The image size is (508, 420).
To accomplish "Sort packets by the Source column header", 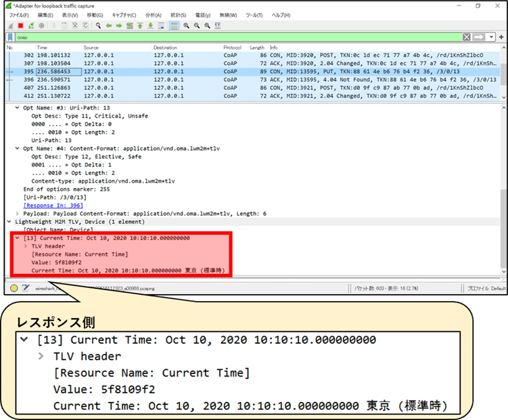I will 91,47.
